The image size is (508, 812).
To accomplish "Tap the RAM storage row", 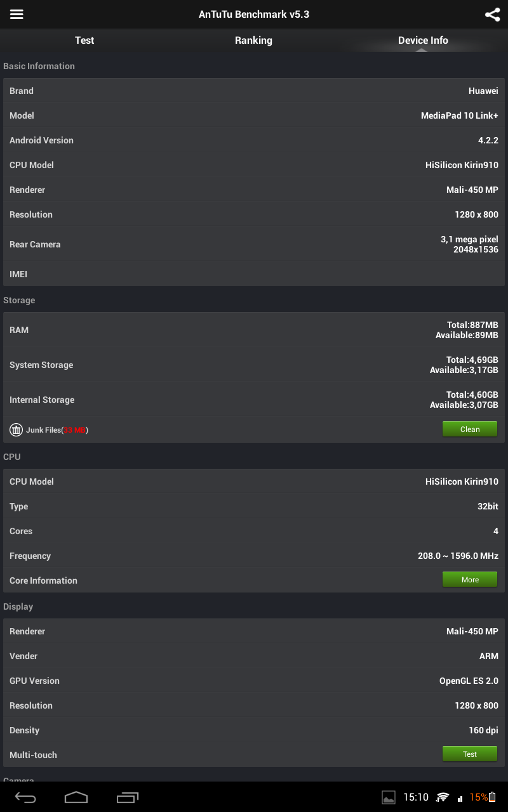I will click(x=254, y=330).
